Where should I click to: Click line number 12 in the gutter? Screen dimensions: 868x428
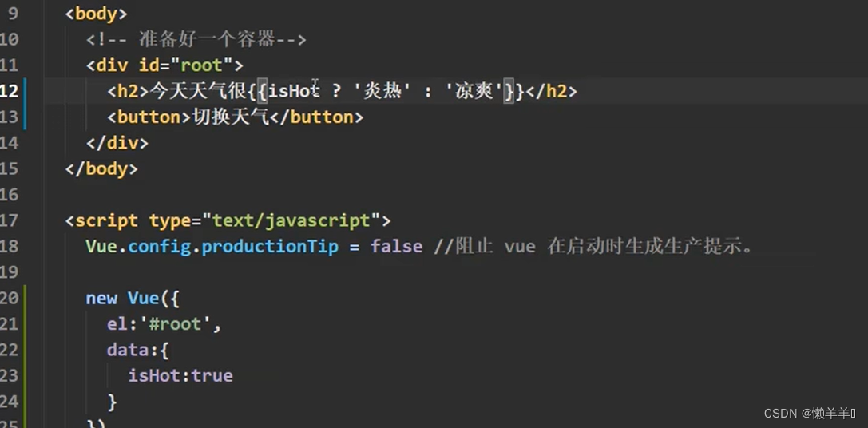9,91
